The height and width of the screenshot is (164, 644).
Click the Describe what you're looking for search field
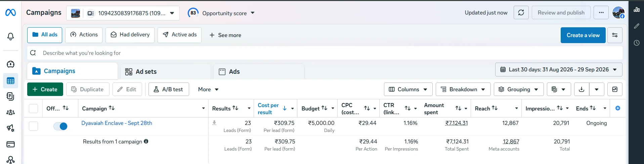pyautogui.click(x=325, y=53)
